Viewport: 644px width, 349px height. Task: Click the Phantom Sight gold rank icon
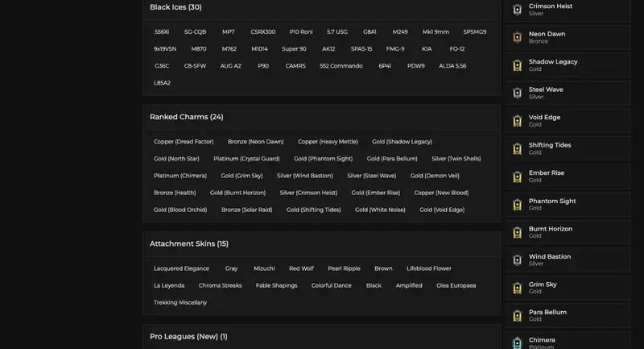[518, 205]
